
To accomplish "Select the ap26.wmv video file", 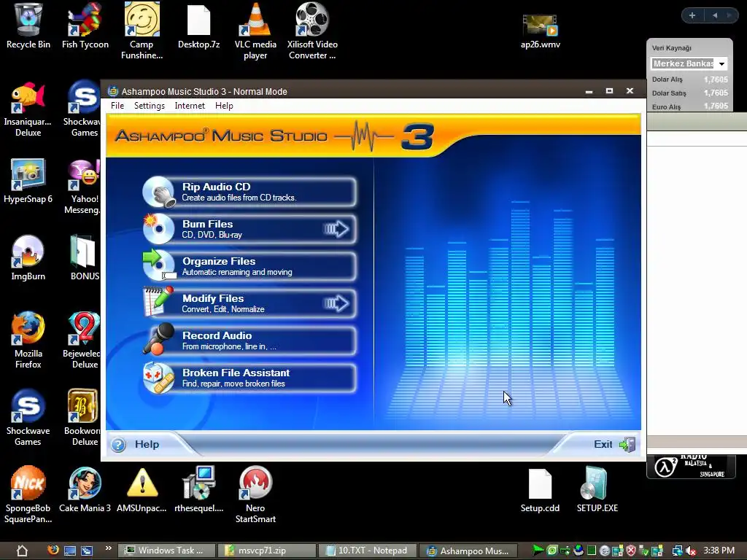I will click(x=541, y=31).
